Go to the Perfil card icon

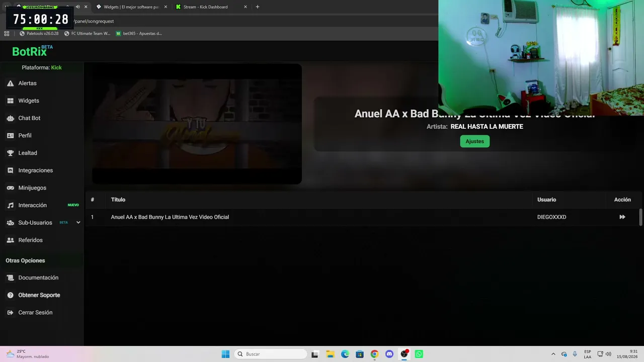click(10, 136)
